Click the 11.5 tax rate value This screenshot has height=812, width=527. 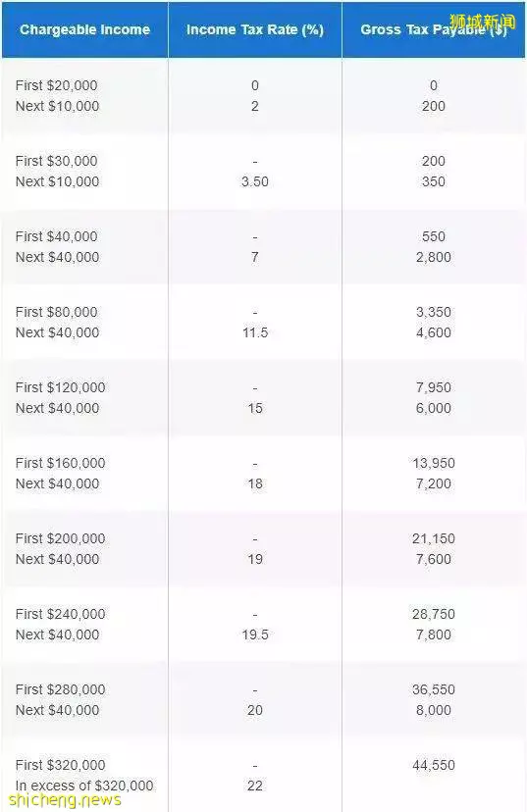[255, 333]
